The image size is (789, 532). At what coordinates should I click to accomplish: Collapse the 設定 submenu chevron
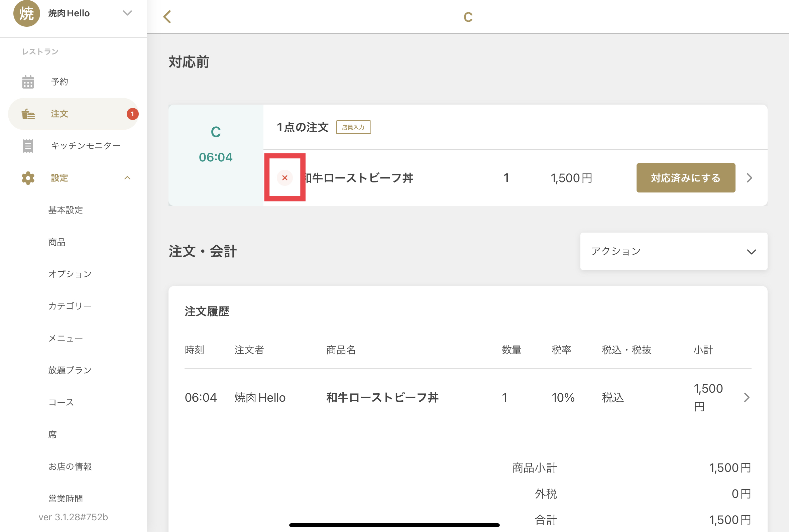127,178
